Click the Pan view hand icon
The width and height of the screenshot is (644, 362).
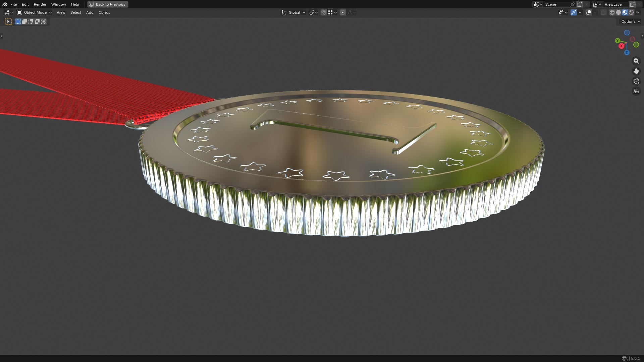tap(636, 71)
